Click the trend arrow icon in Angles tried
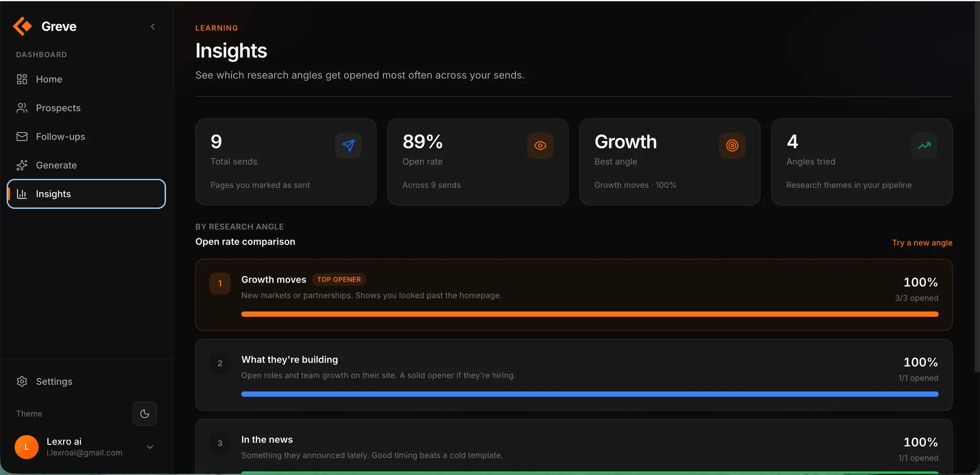This screenshot has height=475, width=980. (924, 145)
